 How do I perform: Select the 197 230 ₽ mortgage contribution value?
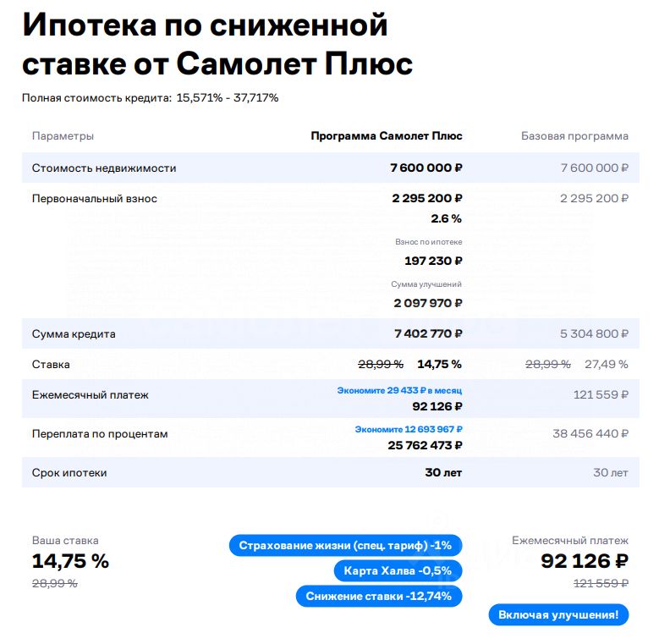click(x=433, y=261)
